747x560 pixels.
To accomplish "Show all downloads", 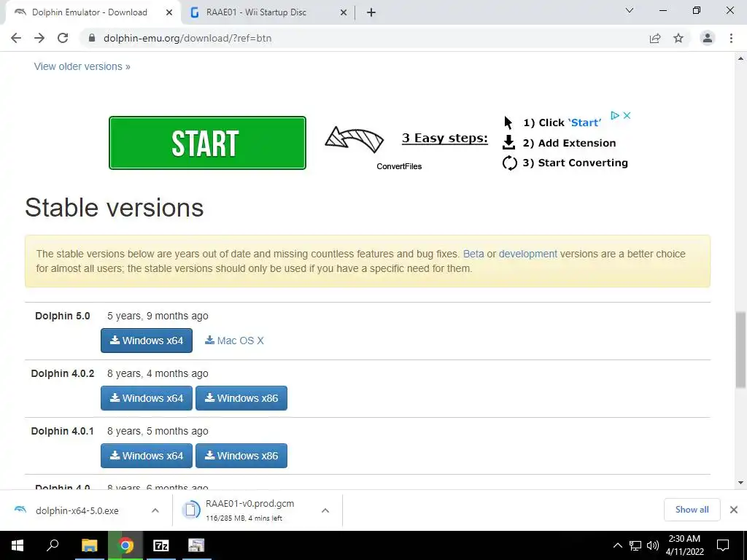I will point(692,510).
